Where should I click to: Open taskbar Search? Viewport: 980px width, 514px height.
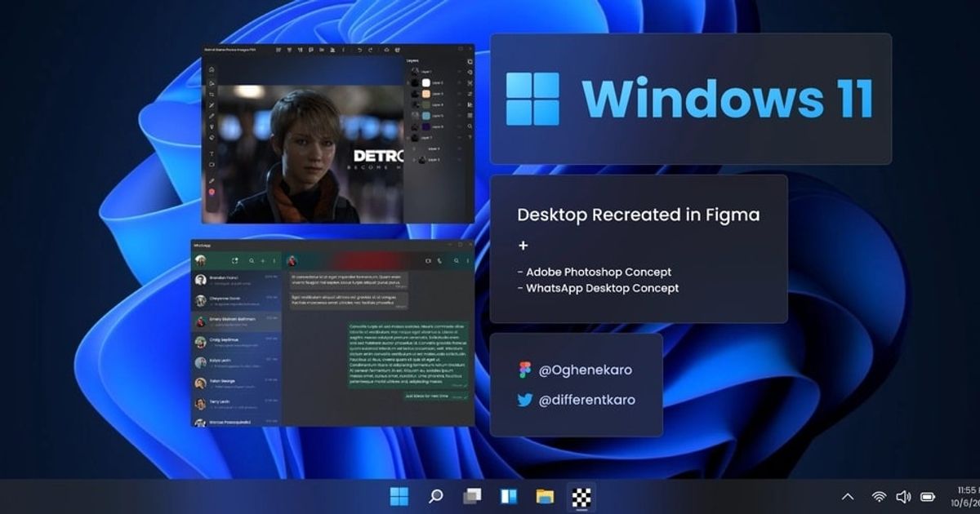pyautogui.click(x=436, y=495)
